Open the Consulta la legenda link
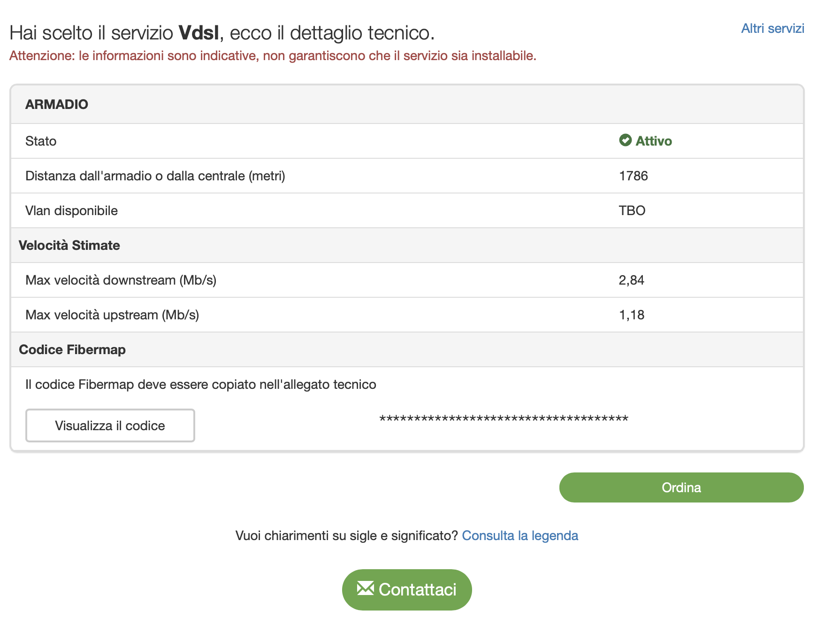Viewport: 840px width, 634px height. [519, 536]
